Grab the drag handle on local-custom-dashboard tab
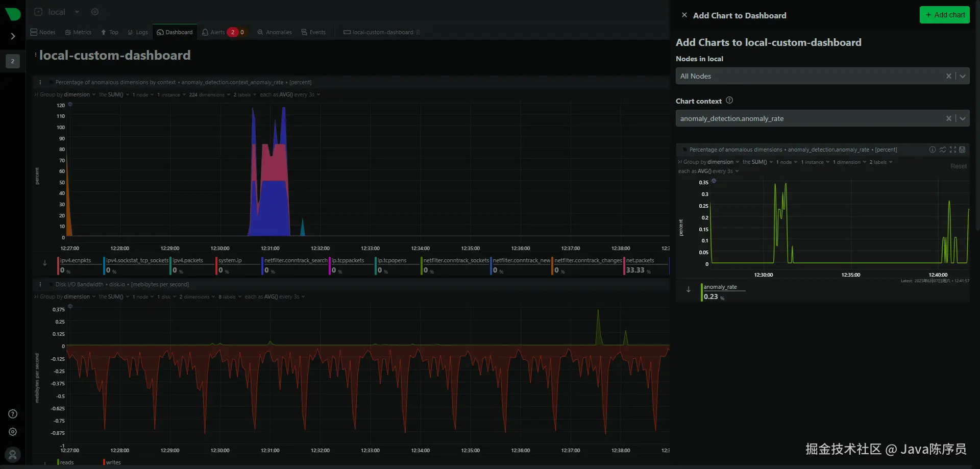The image size is (980, 469). tap(418, 32)
